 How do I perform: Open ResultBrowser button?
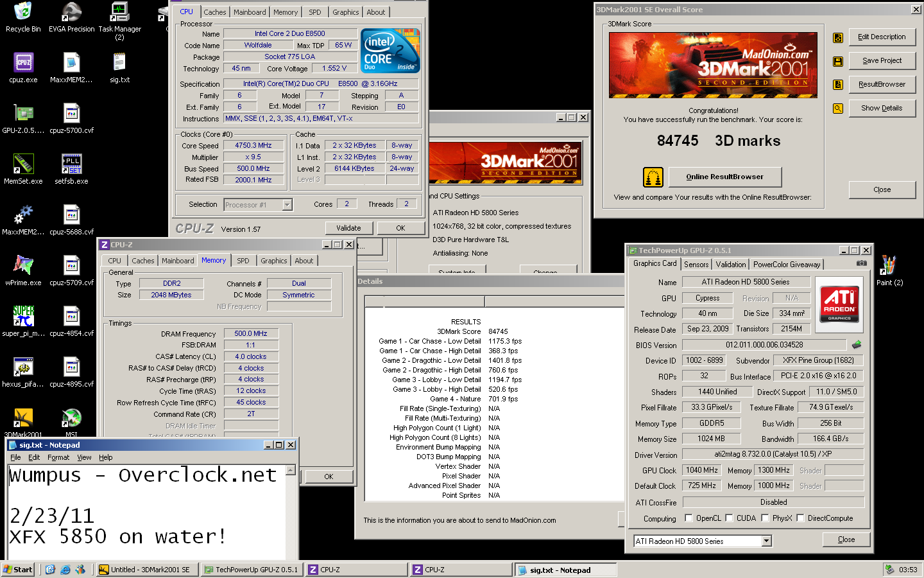coord(882,85)
